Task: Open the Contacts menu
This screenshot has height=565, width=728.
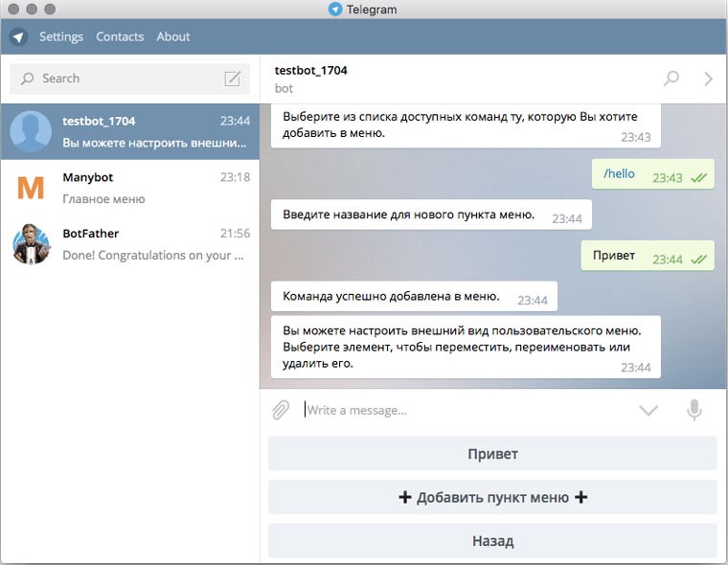Action: [x=120, y=36]
